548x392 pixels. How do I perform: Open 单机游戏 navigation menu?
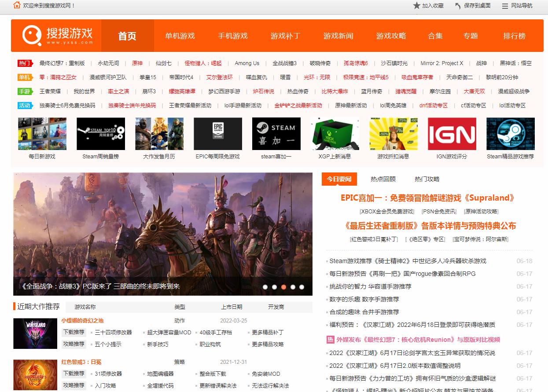click(x=180, y=36)
